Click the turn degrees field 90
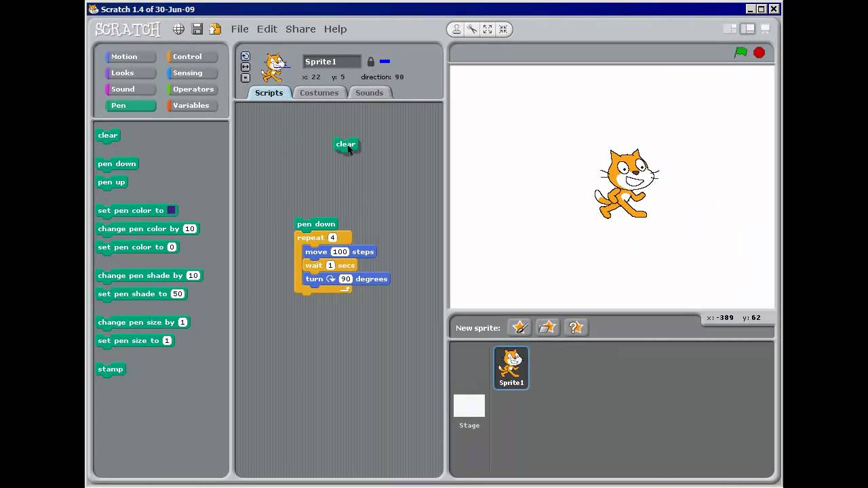Viewport: 868px width, 488px height. 346,279
